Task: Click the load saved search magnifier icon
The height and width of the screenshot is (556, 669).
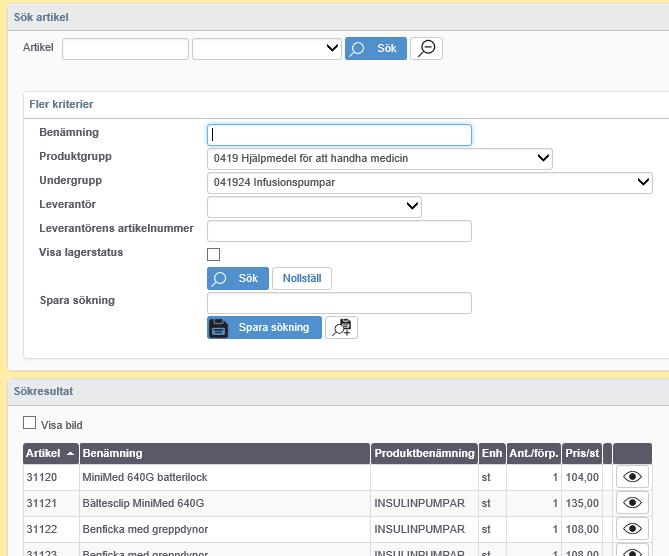Action: (x=341, y=327)
